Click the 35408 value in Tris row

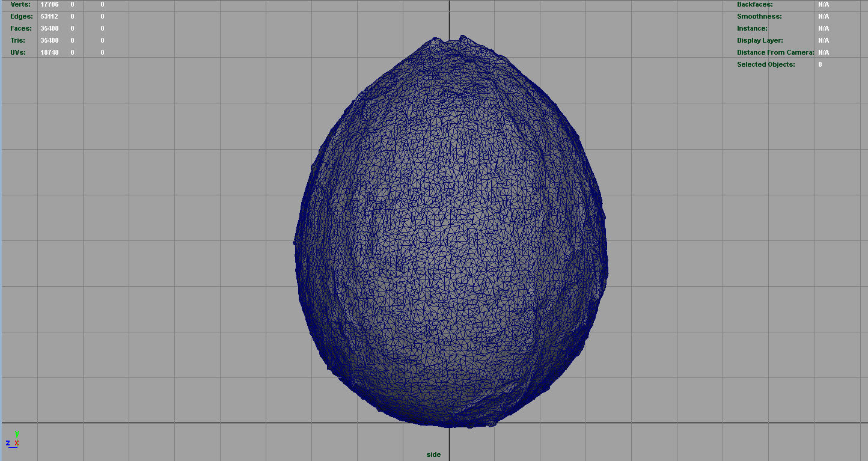[x=49, y=40]
